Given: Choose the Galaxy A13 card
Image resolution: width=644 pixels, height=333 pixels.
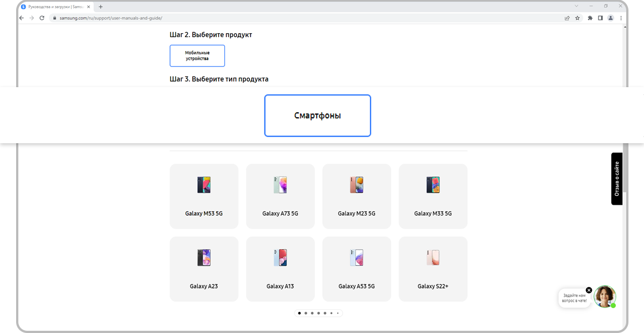Looking at the screenshot, I should pos(280,269).
